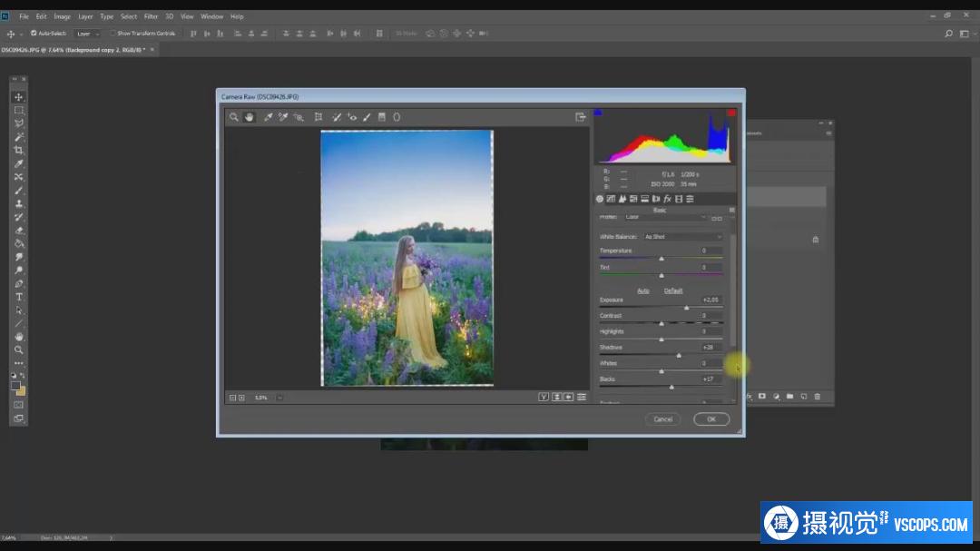Open the Move tool preset picker

tap(13, 34)
